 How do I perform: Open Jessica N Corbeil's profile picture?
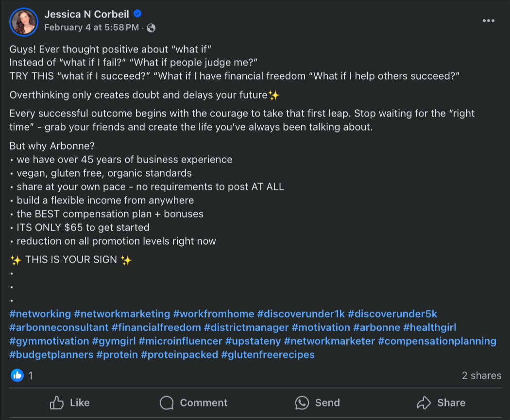(24, 22)
